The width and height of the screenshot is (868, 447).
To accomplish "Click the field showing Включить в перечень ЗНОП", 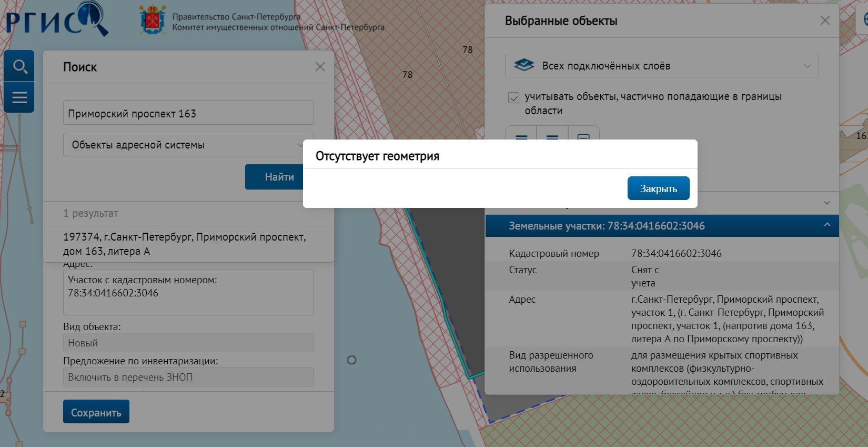I will point(188,377).
